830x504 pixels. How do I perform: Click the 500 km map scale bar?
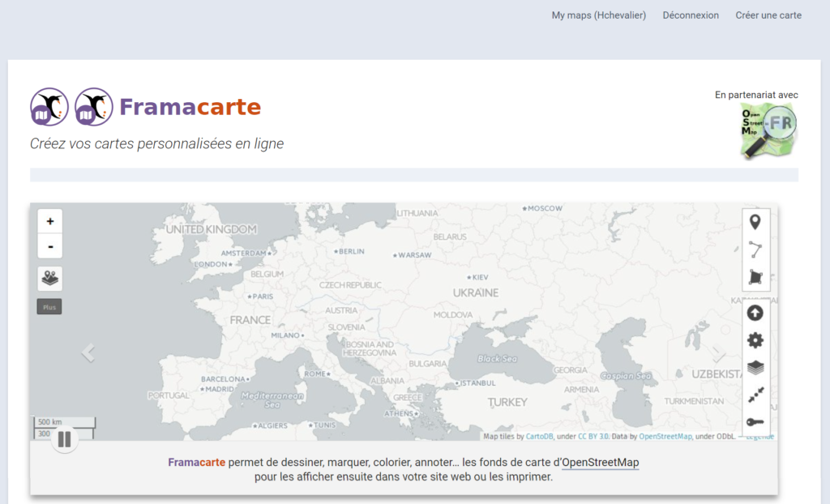pos(65,422)
